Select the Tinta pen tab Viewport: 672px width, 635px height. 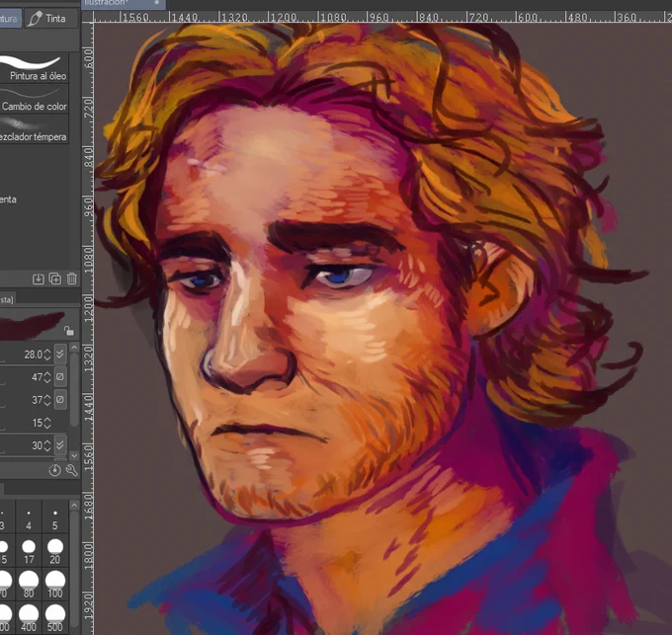coord(51,19)
